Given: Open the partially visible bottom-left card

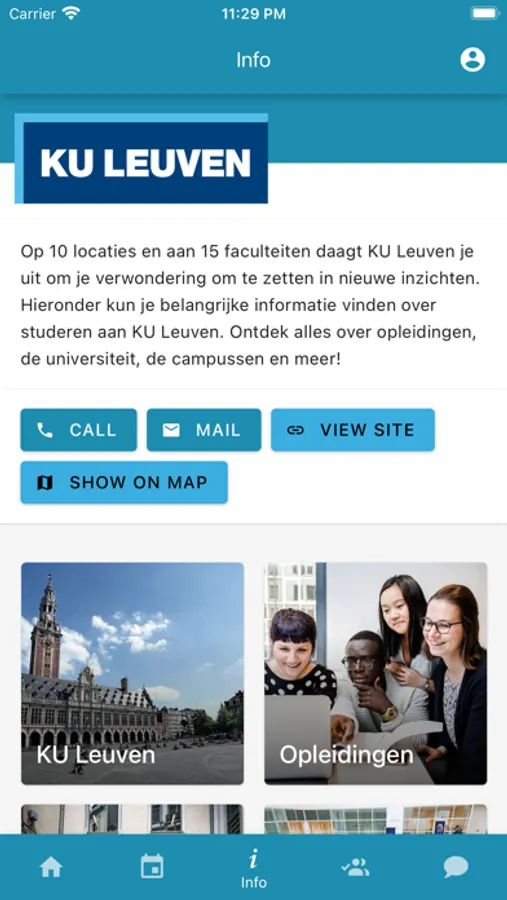Looking at the screenshot, I should (x=133, y=819).
